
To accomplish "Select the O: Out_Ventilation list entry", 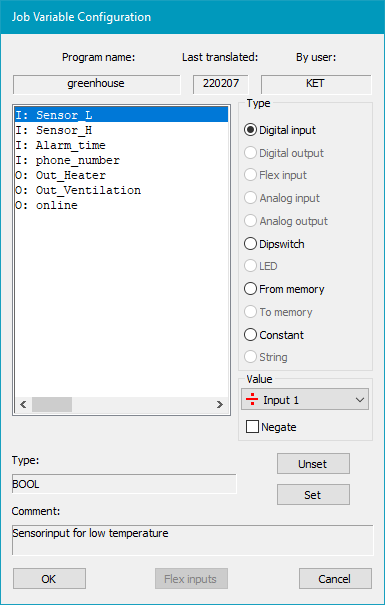I will click(x=121, y=190).
